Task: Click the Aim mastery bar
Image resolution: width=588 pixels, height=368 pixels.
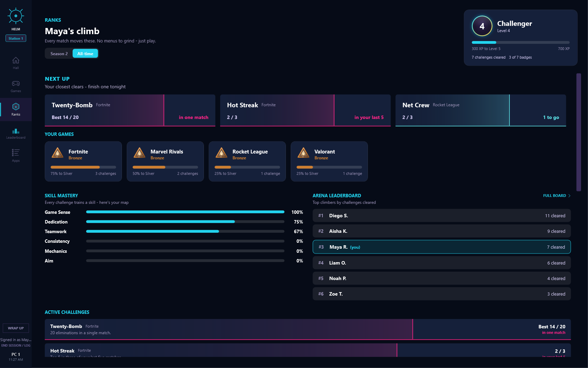Action: coord(185,261)
